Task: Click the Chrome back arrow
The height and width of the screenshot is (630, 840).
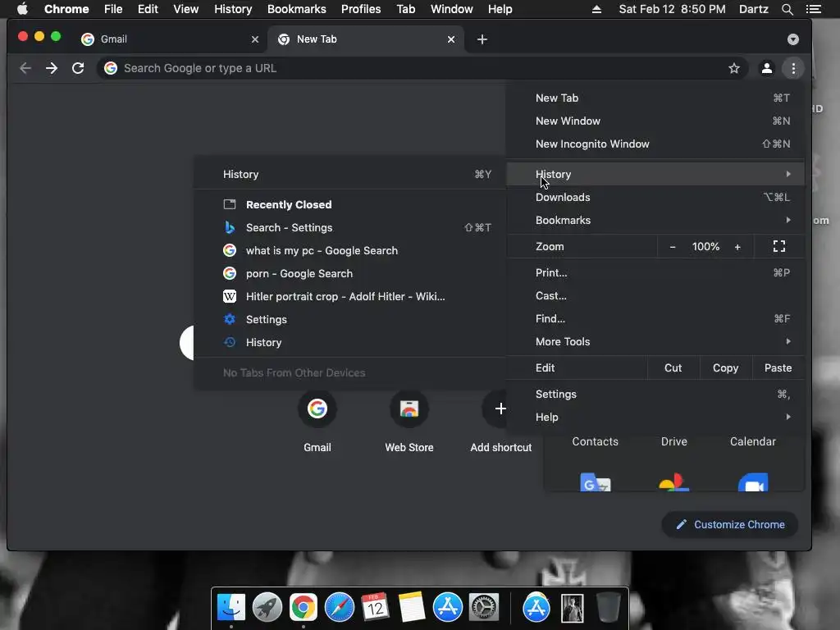Action: pyautogui.click(x=25, y=68)
